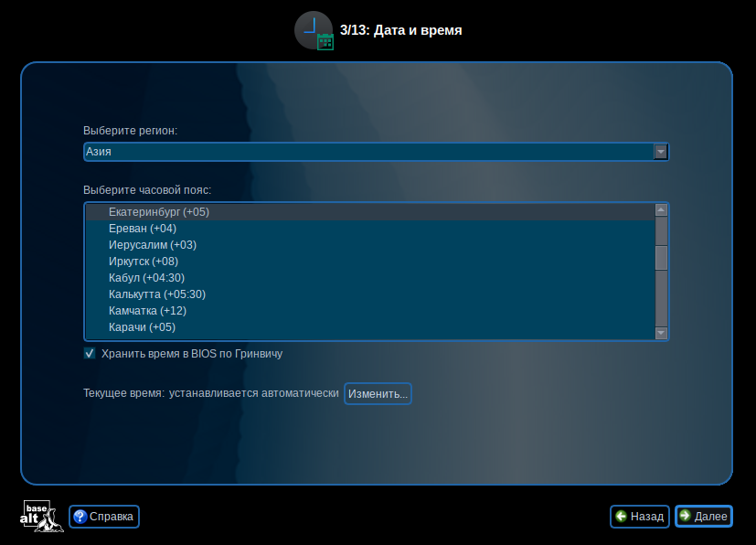The image size is (756, 545).
Task: Click the green back arrow icon
Action: (x=622, y=517)
